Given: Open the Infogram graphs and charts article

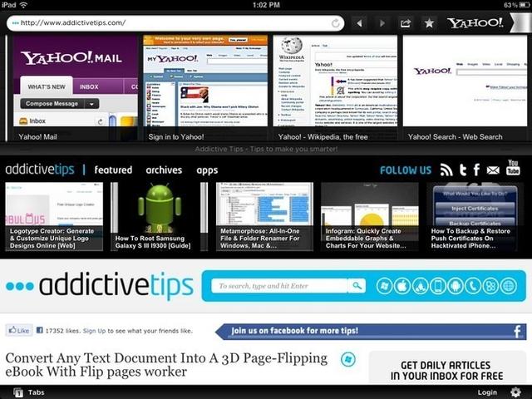Looking at the screenshot, I should [x=370, y=216].
